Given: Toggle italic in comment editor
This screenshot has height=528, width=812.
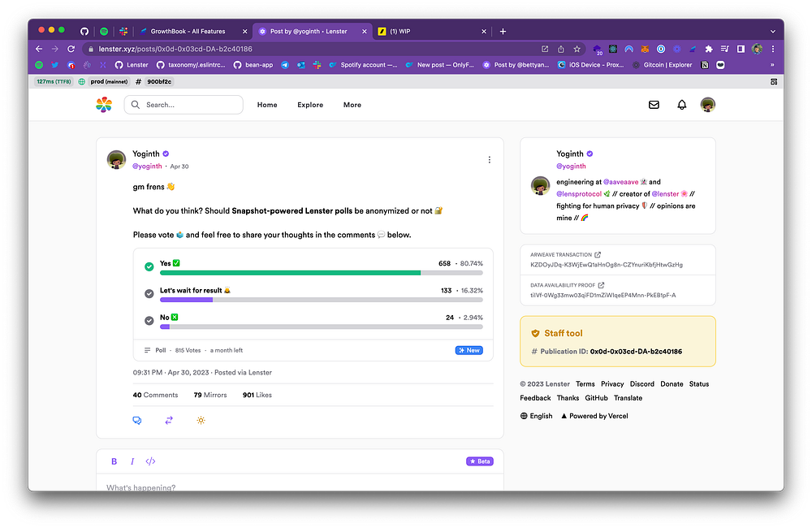Looking at the screenshot, I should pyautogui.click(x=132, y=461).
